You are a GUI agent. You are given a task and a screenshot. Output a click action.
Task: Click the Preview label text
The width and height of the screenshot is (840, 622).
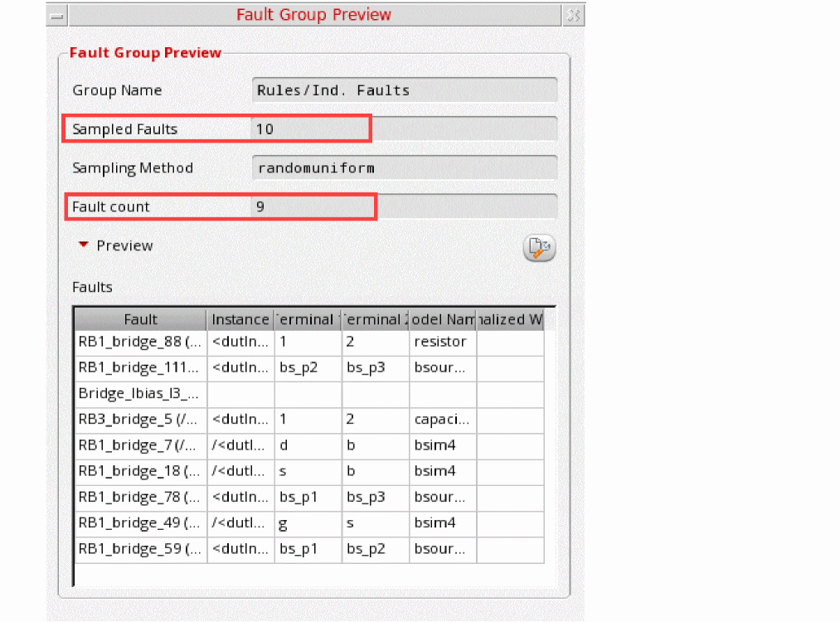pyautogui.click(x=125, y=245)
